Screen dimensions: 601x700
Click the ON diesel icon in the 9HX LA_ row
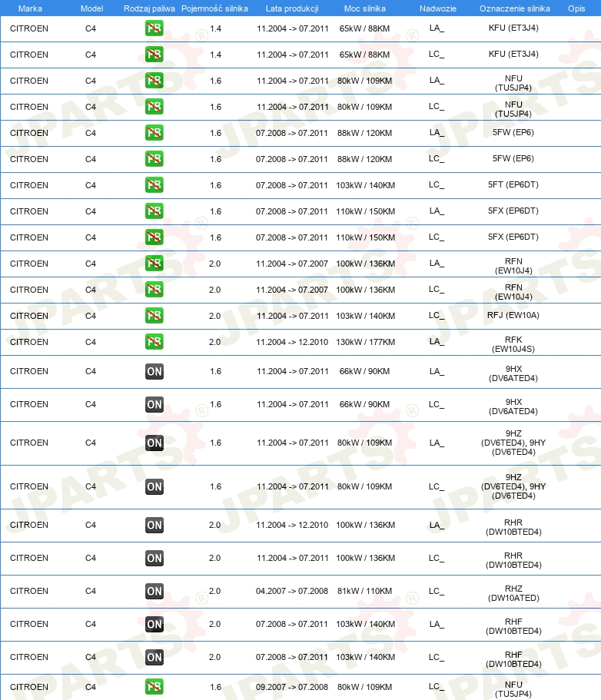[154, 371]
